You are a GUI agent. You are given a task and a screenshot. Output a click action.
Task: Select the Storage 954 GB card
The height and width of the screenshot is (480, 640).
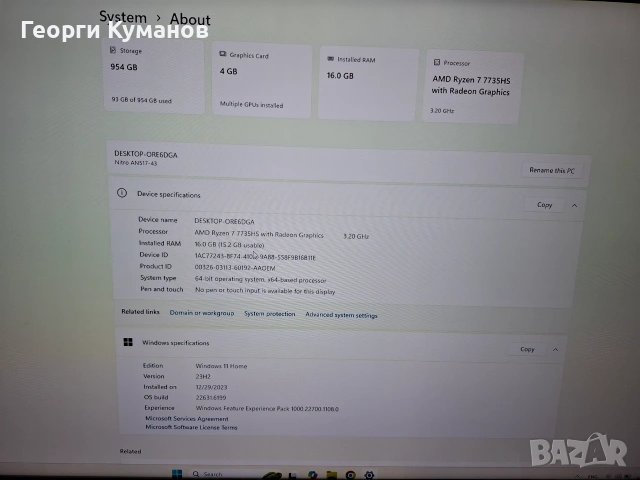pyautogui.click(x=154, y=76)
